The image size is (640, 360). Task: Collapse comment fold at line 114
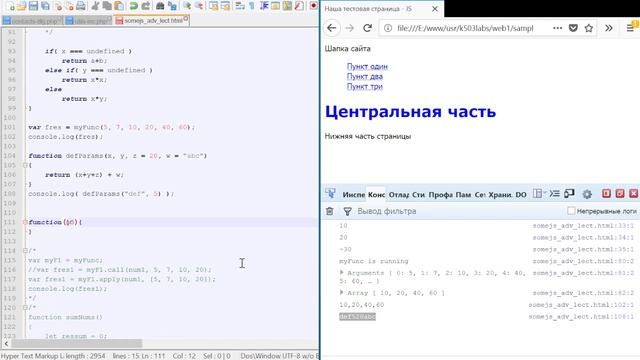[x=25, y=251]
